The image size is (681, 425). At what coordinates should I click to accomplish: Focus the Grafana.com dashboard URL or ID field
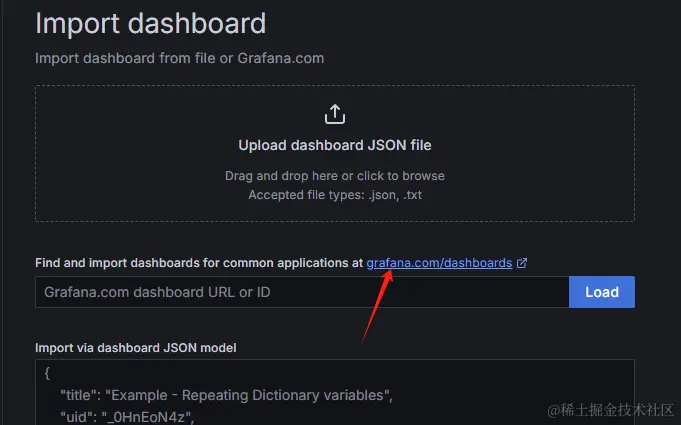click(x=302, y=292)
